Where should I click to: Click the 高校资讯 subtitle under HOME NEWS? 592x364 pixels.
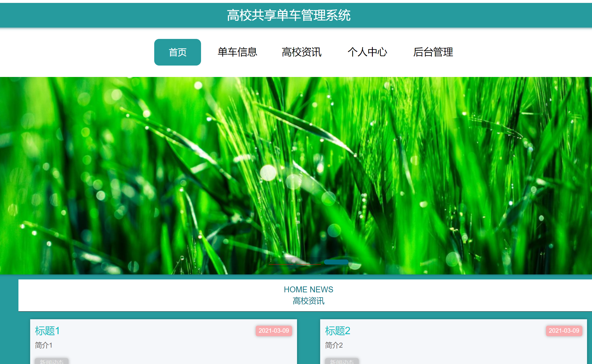(308, 301)
